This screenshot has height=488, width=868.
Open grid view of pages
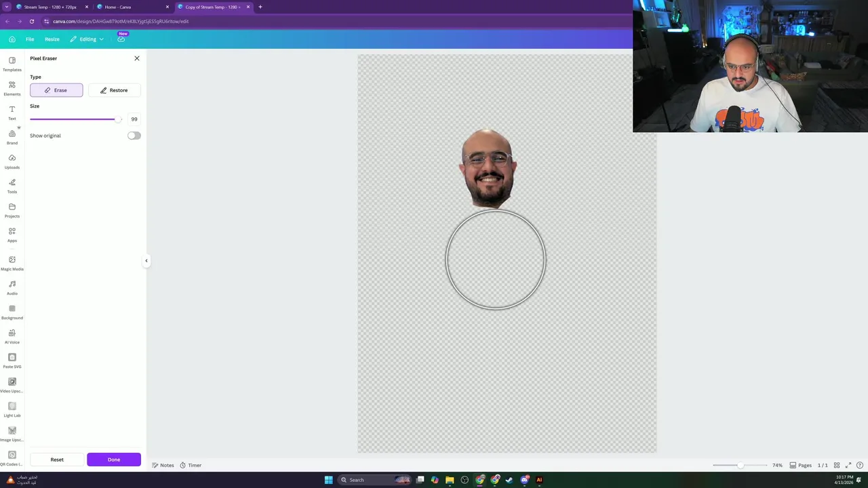coord(837,465)
